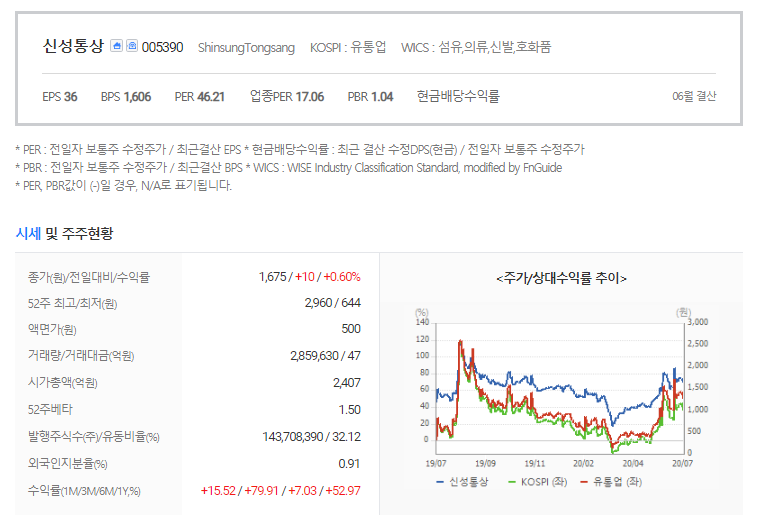Click the 발행주식수(주)/유동비율(%) row label
The height and width of the screenshot is (515, 760).
[94, 437]
